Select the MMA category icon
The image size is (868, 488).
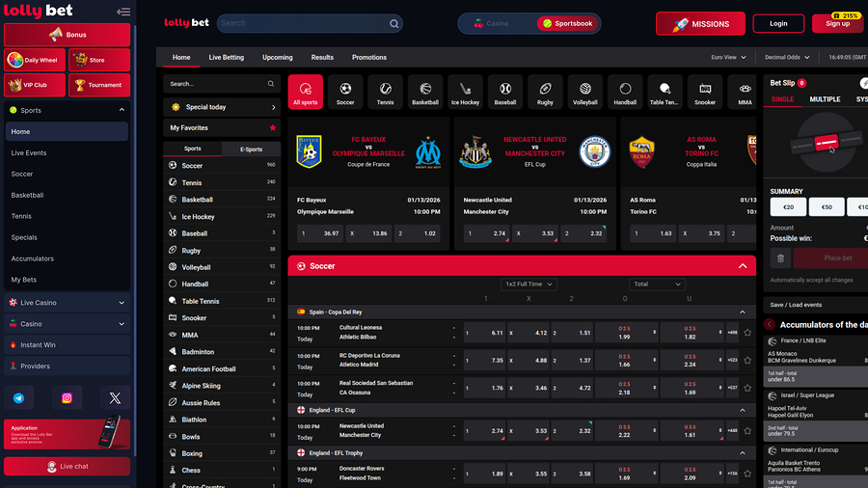tap(745, 92)
